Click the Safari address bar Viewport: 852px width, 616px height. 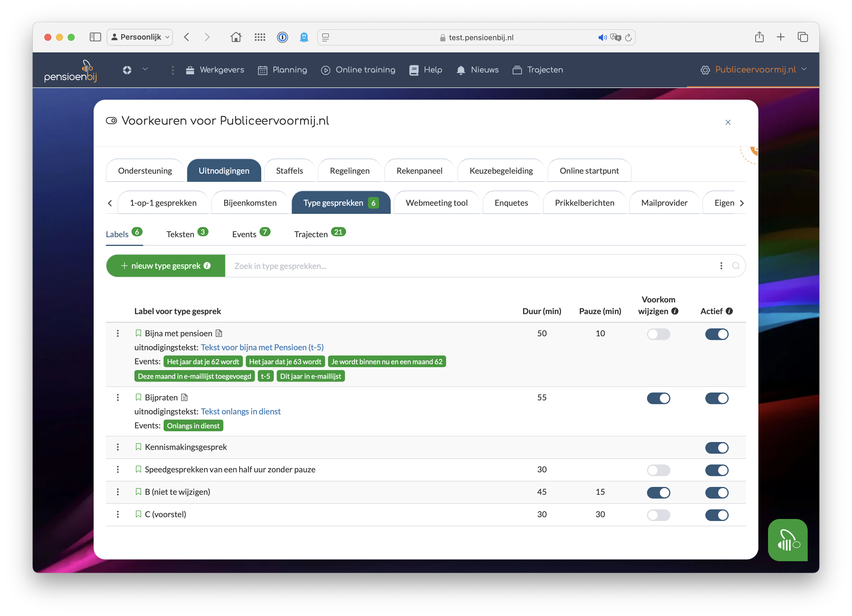[x=476, y=37]
